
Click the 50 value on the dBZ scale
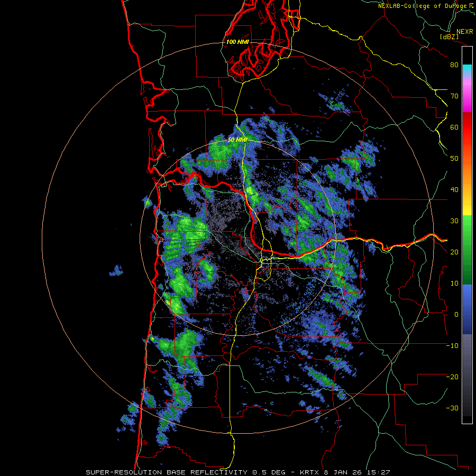[x=454, y=159]
